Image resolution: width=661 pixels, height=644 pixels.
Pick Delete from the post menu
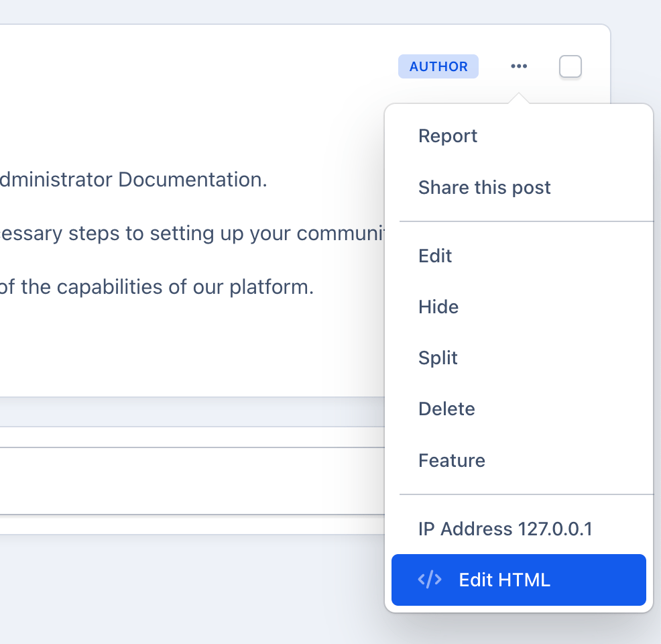coord(446,409)
